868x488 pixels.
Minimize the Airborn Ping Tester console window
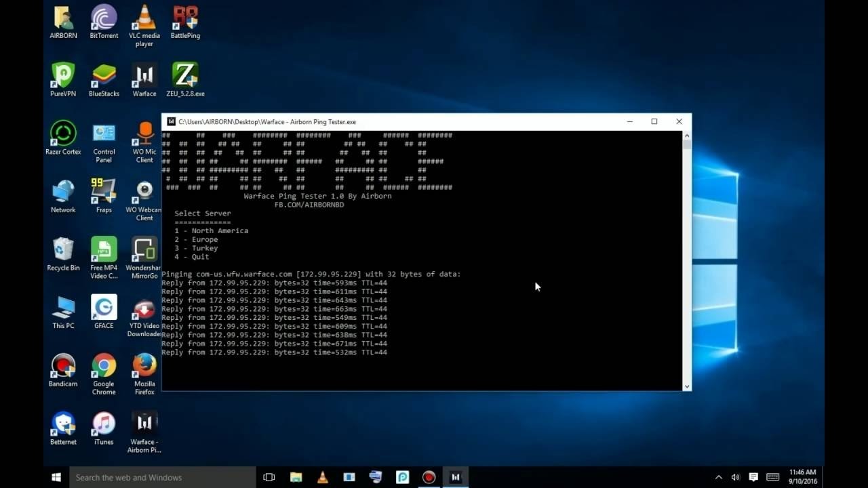629,122
